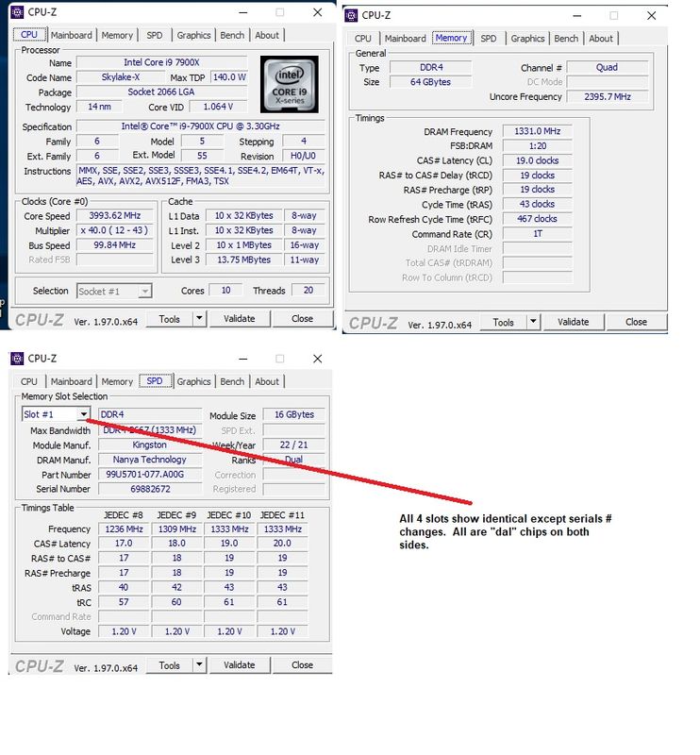Viewport: 700px width, 755px height.
Task: Click the JEDEC #9 frequency cell 1309 MHz
Action: pos(176,529)
